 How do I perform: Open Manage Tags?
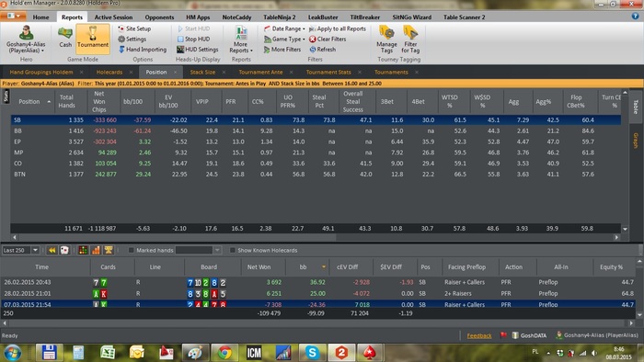[x=386, y=40]
